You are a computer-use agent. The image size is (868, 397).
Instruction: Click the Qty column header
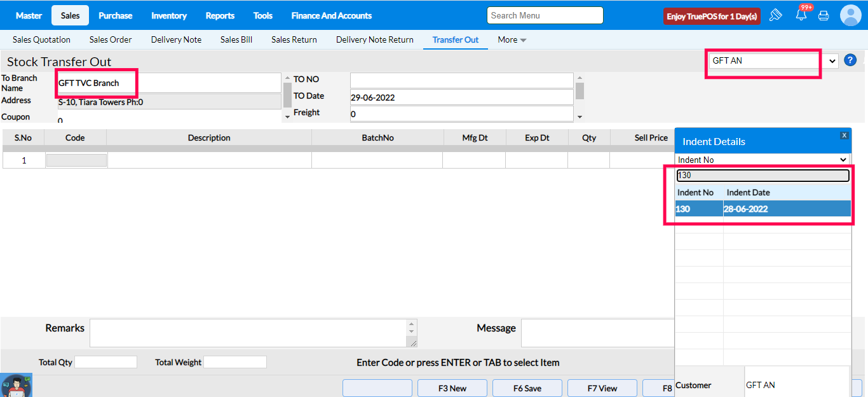point(589,137)
